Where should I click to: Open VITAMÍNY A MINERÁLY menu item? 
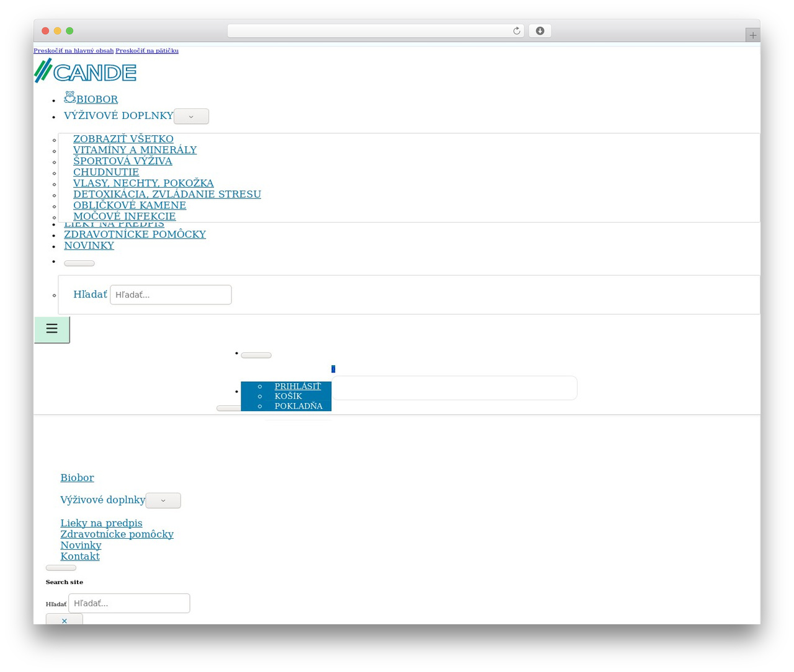tap(135, 150)
